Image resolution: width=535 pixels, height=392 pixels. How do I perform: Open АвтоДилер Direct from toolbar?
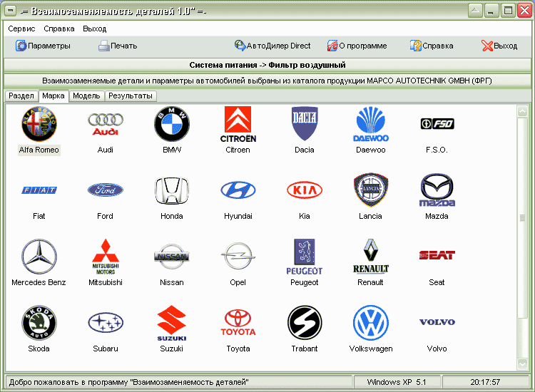272,46
